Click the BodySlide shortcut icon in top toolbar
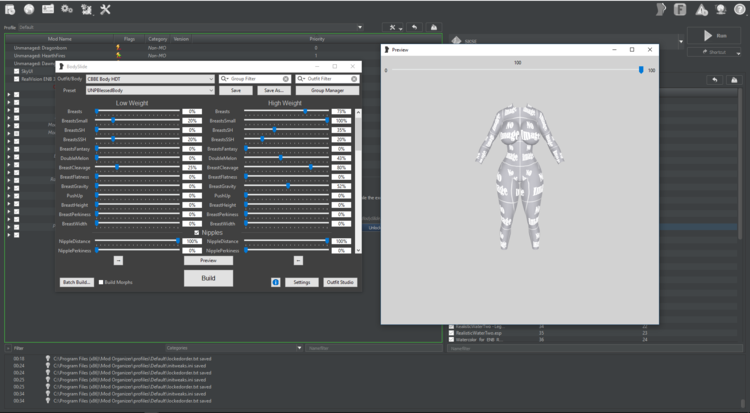 pyautogui.click(x=661, y=9)
